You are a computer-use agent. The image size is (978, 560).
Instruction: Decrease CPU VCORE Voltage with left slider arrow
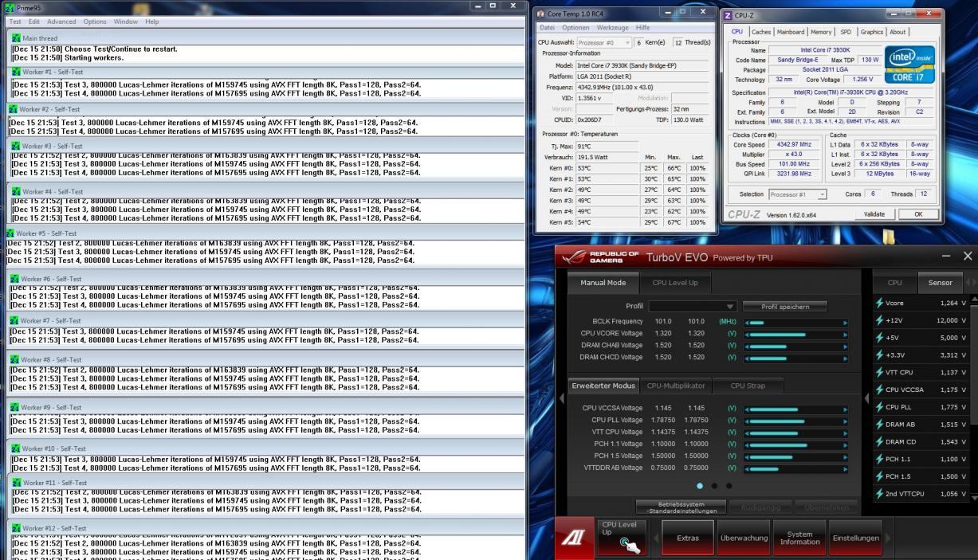click(x=746, y=334)
